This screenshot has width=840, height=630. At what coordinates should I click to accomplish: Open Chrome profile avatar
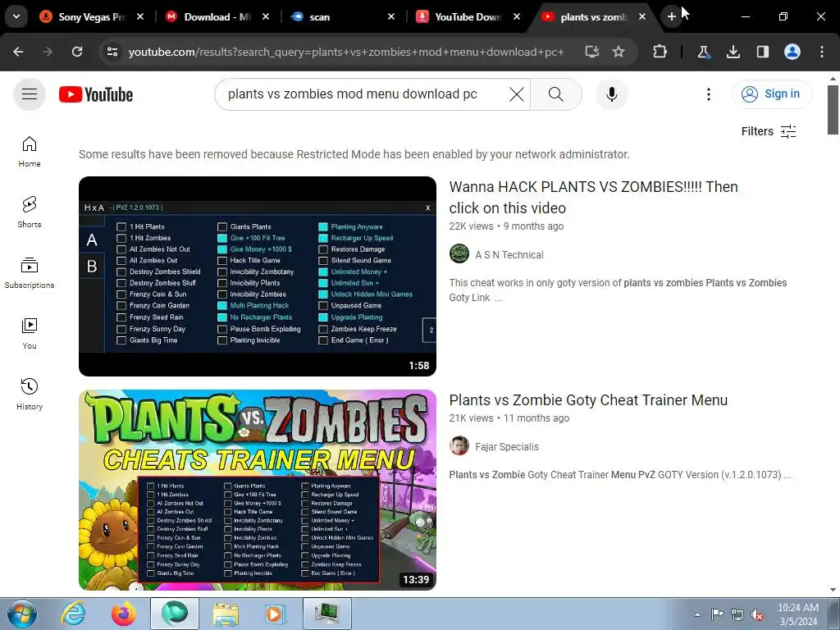point(792,52)
